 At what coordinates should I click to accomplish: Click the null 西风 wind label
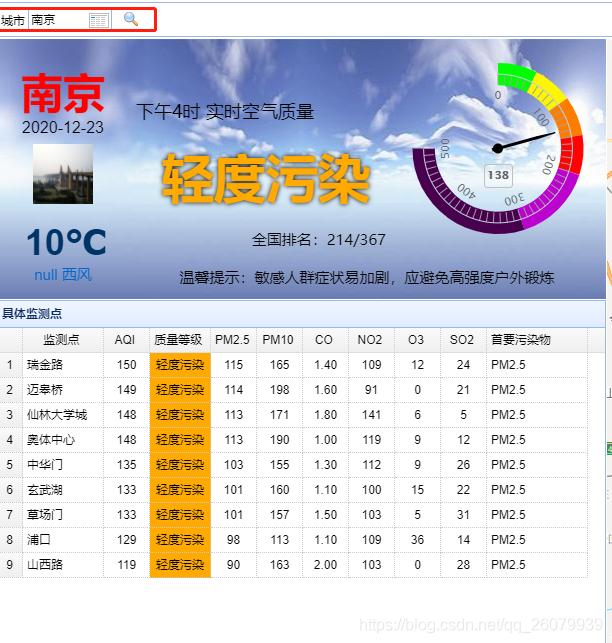click(x=63, y=275)
